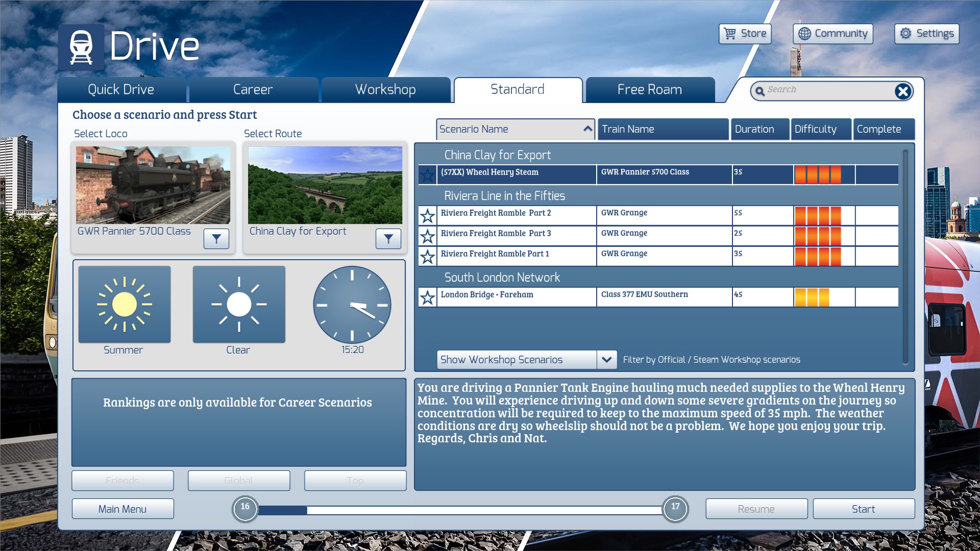
Task: Click the level progress bar
Action: pyautogui.click(x=459, y=510)
